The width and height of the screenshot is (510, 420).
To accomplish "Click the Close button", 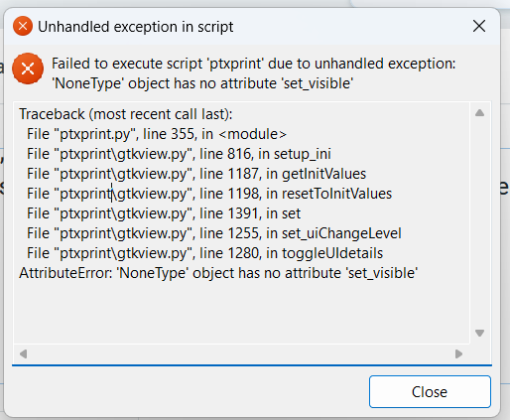I will click(430, 391).
